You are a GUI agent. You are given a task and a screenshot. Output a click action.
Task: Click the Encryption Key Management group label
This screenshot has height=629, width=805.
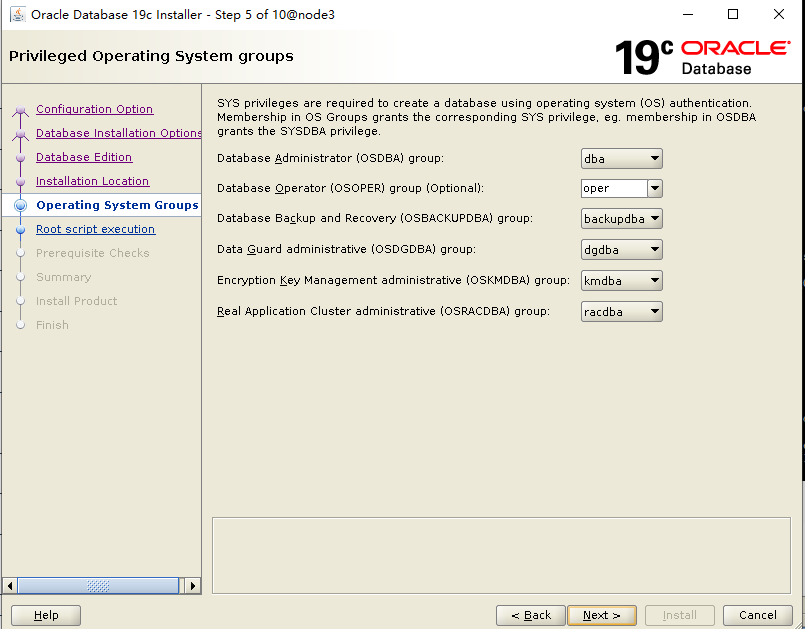(393, 280)
